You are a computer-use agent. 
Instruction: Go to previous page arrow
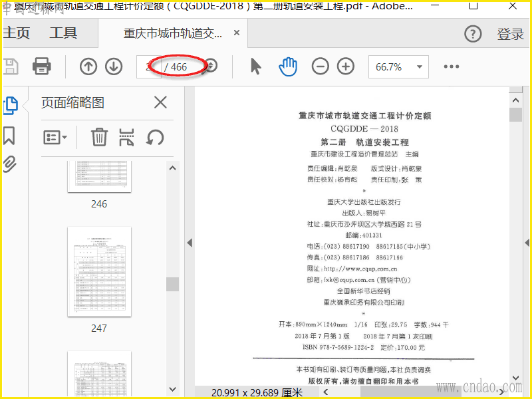88,66
